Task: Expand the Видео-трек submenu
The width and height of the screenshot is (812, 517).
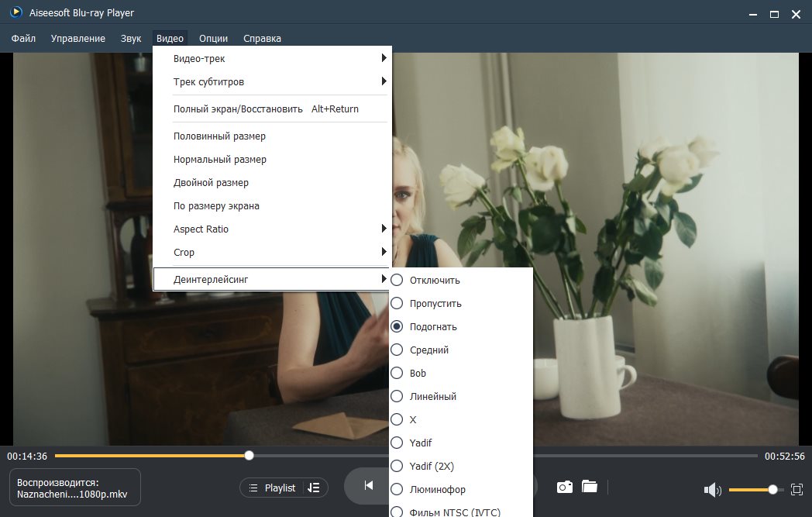Action: click(x=271, y=59)
